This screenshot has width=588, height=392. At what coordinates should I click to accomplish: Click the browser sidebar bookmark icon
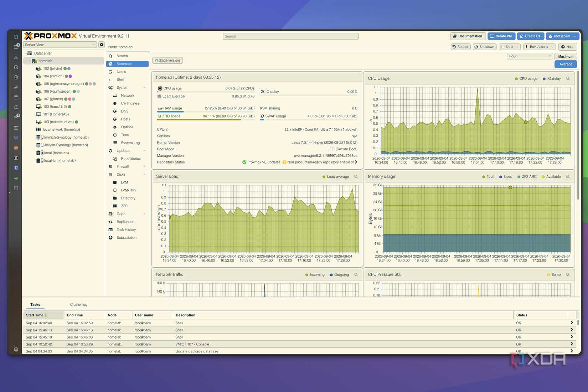pyautogui.click(x=16, y=37)
